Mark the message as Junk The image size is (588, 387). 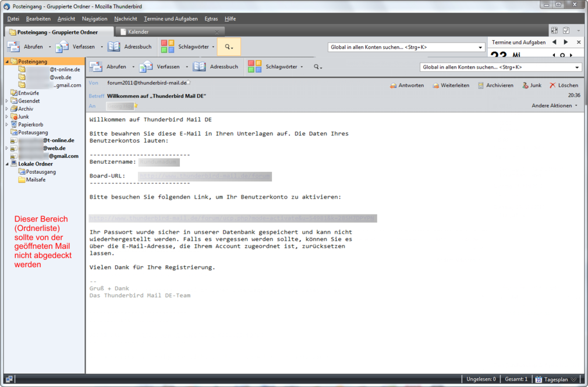(532, 86)
